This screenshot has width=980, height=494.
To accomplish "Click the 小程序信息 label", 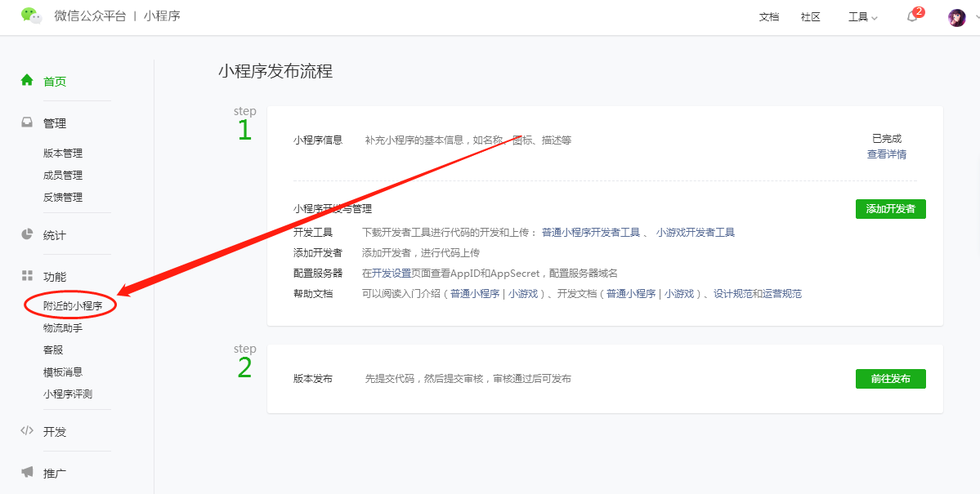I will tap(317, 140).
